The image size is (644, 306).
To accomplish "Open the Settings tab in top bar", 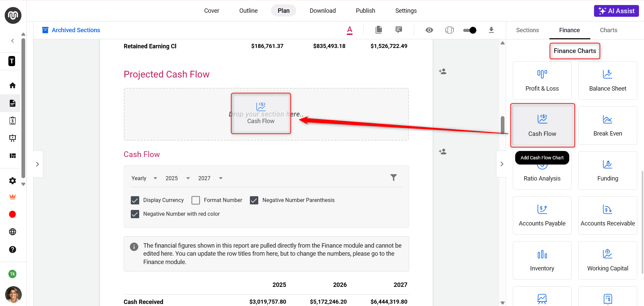I will [x=406, y=11].
